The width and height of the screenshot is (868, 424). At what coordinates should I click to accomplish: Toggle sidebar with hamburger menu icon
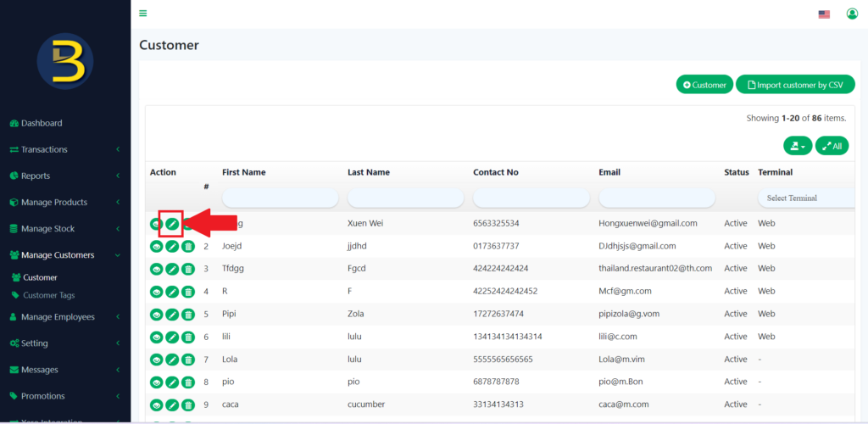pos(143,14)
